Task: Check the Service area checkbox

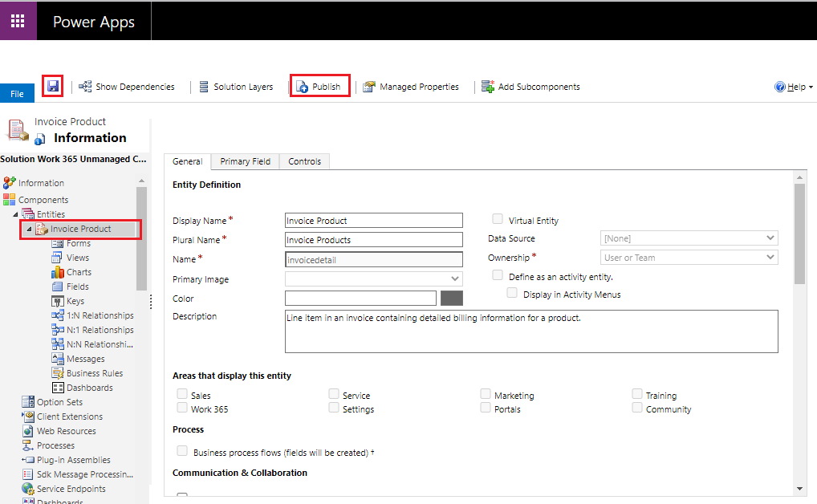Action: click(334, 393)
